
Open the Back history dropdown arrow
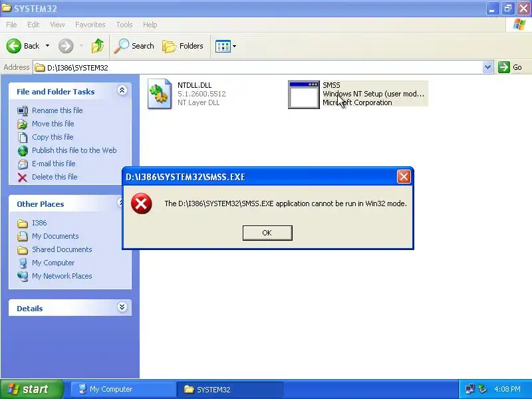[x=47, y=46]
